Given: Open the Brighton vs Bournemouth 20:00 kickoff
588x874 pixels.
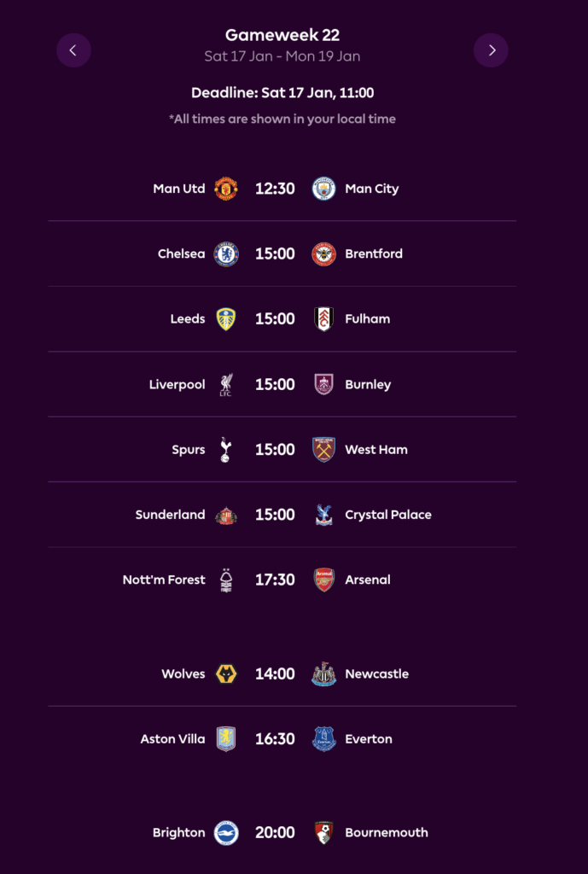Looking at the screenshot, I should pyautogui.click(x=275, y=833).
